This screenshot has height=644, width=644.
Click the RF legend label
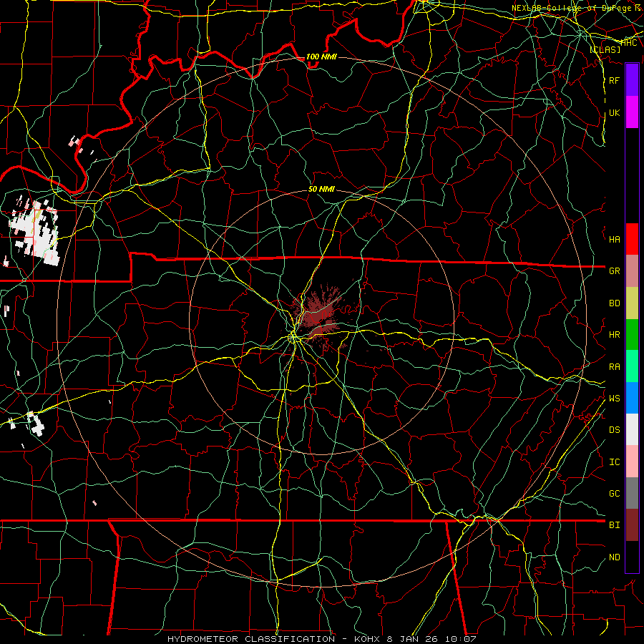(614, 80)
